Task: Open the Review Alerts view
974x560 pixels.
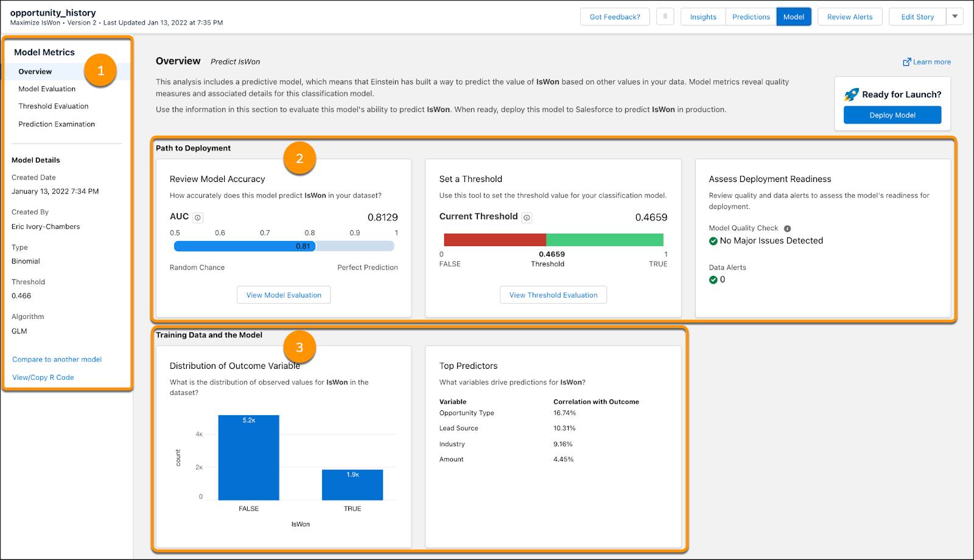Action: coord(850,16)
